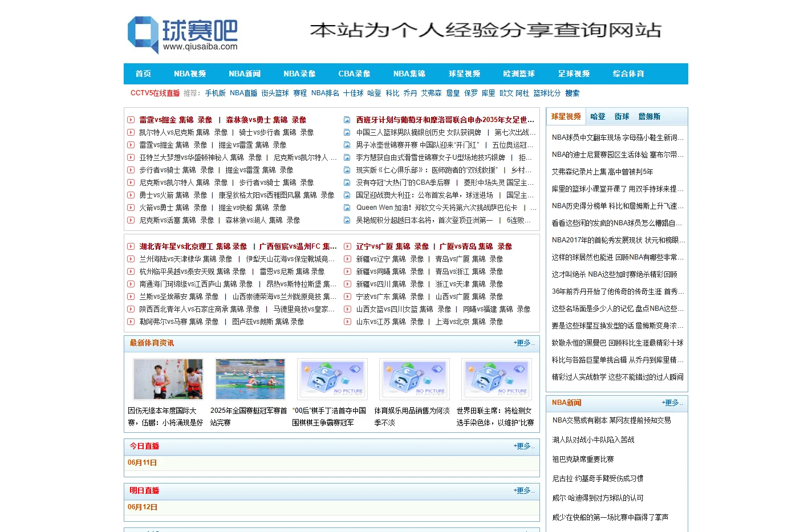Open 体育娱乐用品销售为何淡季不淡 article
Screen dimensions: 812x532
tap(412, 417)
